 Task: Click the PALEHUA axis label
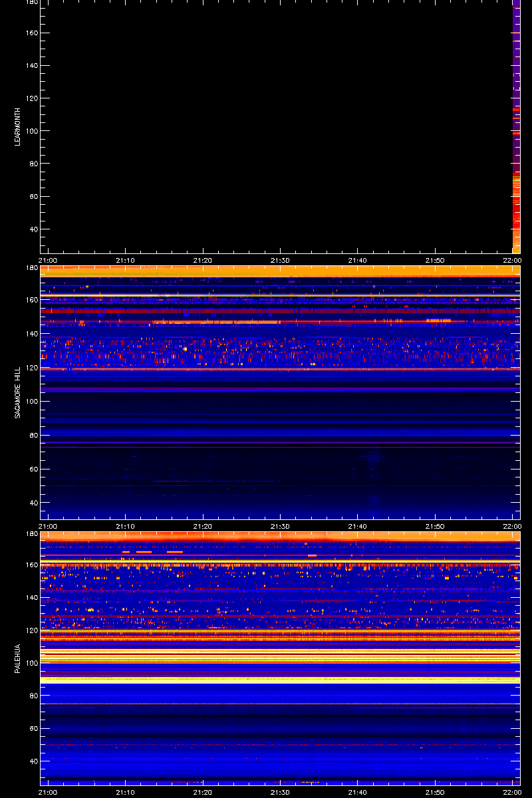tap(18, 658)
